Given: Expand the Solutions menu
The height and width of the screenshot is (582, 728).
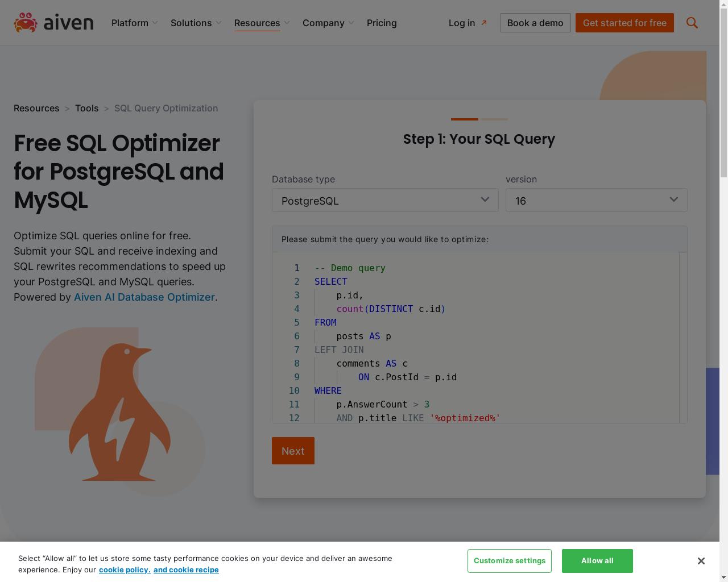Looking at the screenshot, I should click(196, 23).
